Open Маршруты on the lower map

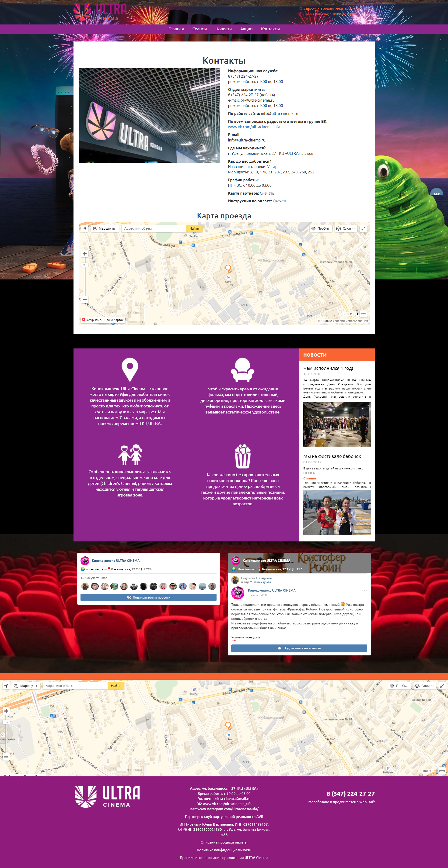(26, 686)
